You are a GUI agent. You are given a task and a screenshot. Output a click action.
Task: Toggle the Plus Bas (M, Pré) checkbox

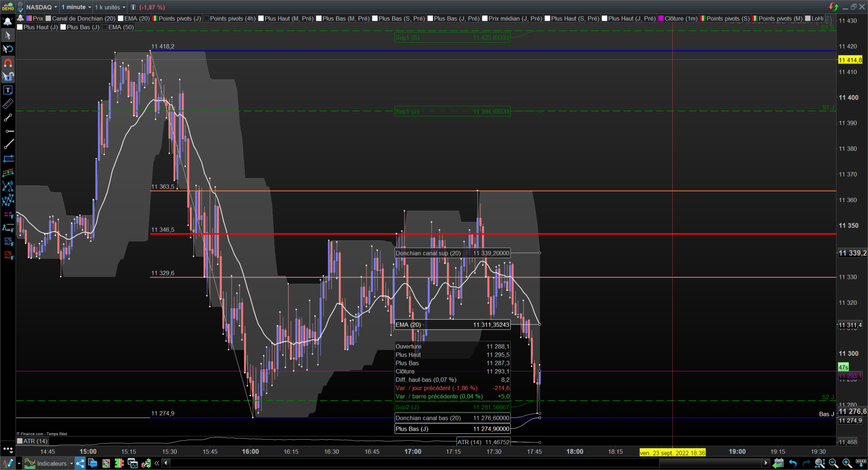[x=319, y=19]
